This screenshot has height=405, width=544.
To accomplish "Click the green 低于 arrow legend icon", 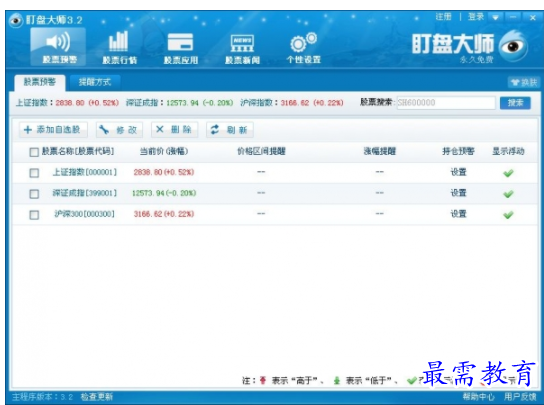I will pos(337,381).
